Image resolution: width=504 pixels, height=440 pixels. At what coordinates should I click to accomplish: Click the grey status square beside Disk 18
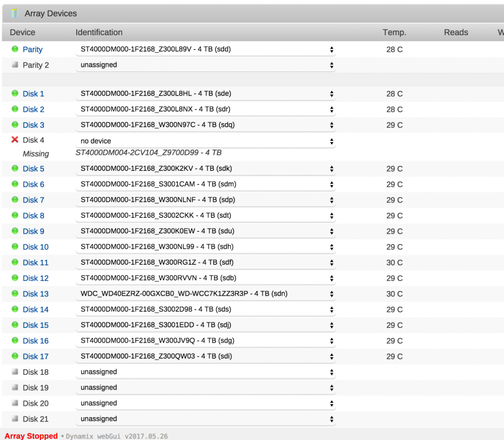tap(15, 372)
